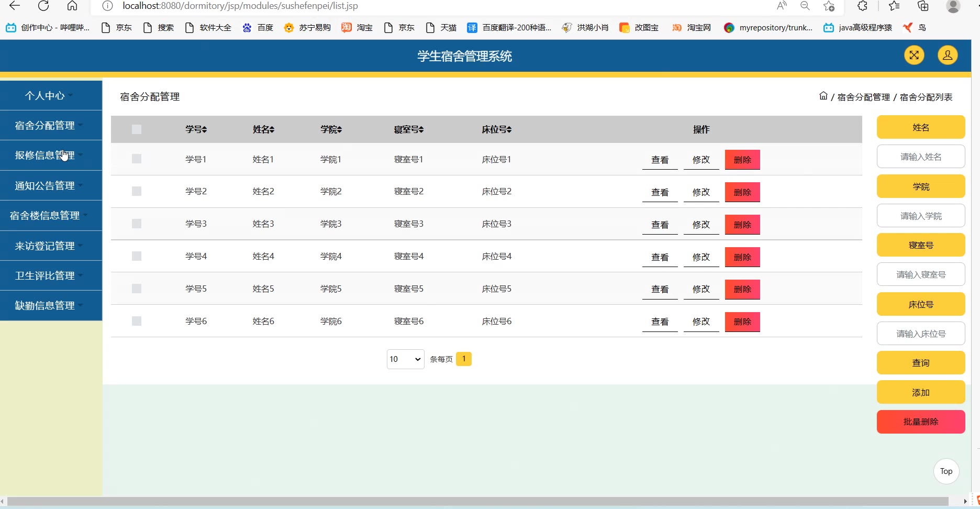Click the fullscreen toggle icon in header
The image size is (980, 509).
[x=914, y=56]
